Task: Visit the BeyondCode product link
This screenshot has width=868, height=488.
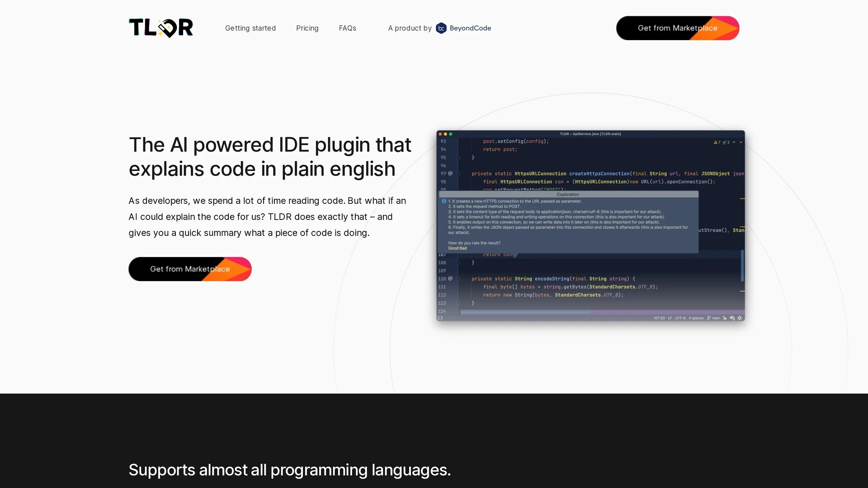Action: pos(463,28)
